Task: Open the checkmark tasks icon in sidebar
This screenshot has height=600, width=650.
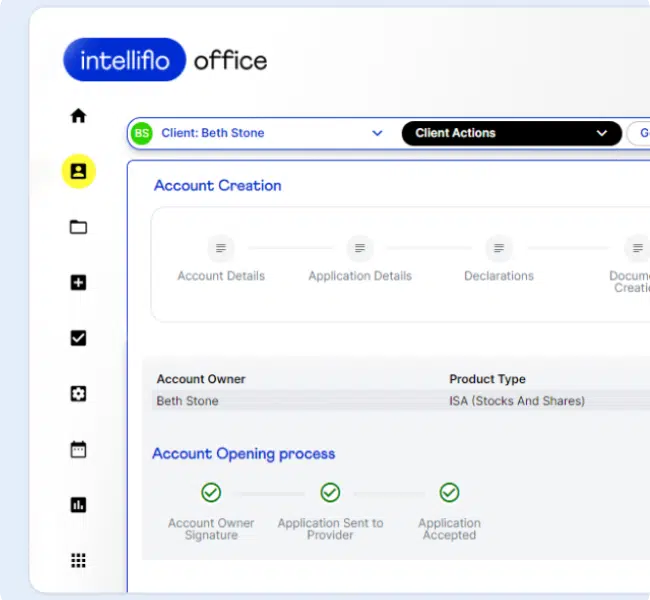Action: (x=78, y=338)
